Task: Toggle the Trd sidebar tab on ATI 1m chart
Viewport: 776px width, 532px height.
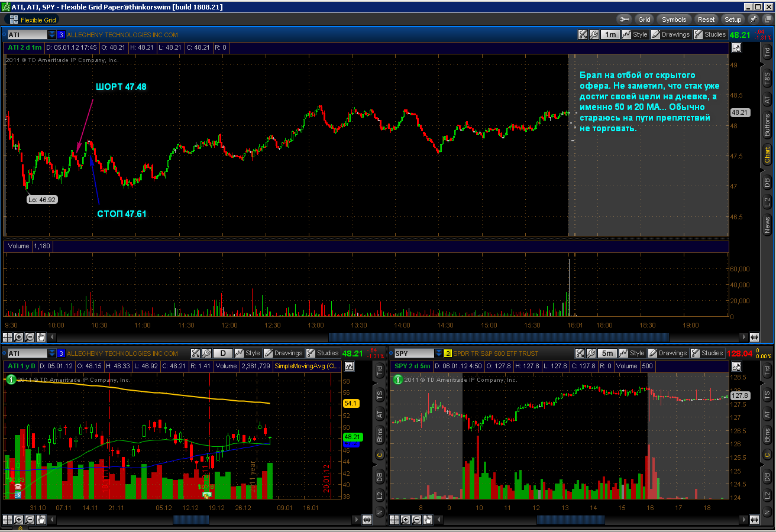Action: (x=767, y=53)
